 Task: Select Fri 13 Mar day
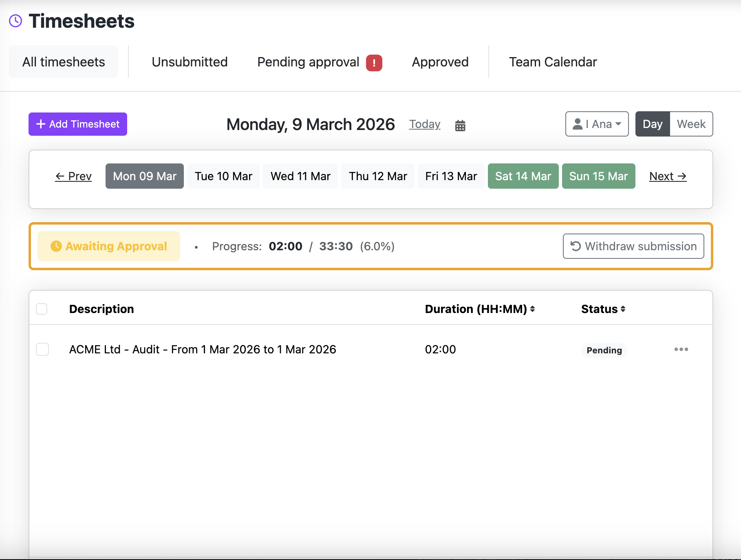[451, 176]
